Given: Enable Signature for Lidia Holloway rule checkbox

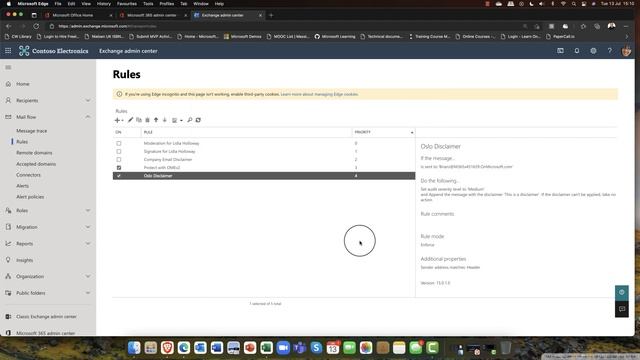Looking at the screenshot, I should tap(119, 151).
